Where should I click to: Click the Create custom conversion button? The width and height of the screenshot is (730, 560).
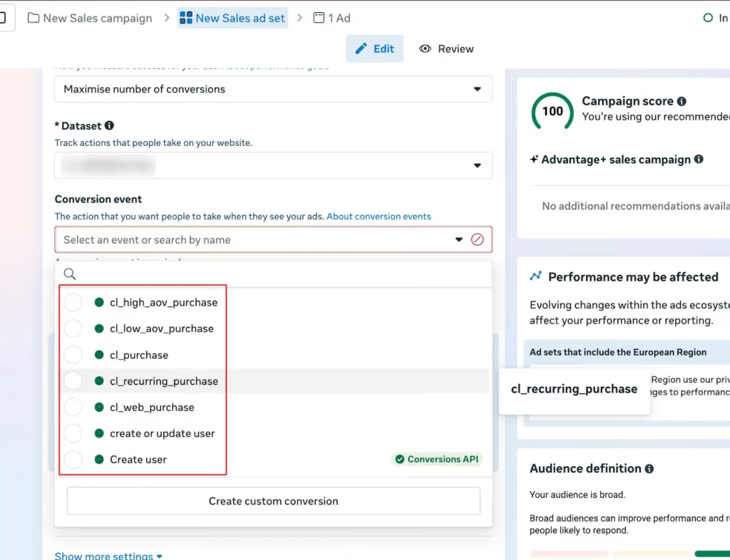pyautogui.click(x=274, y=501)
